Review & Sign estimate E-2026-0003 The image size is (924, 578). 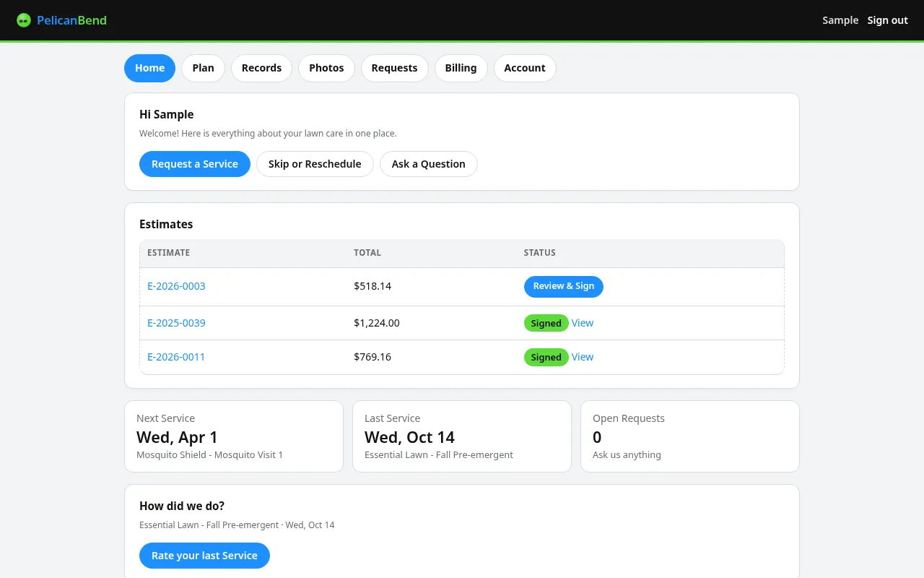point(564,286)
